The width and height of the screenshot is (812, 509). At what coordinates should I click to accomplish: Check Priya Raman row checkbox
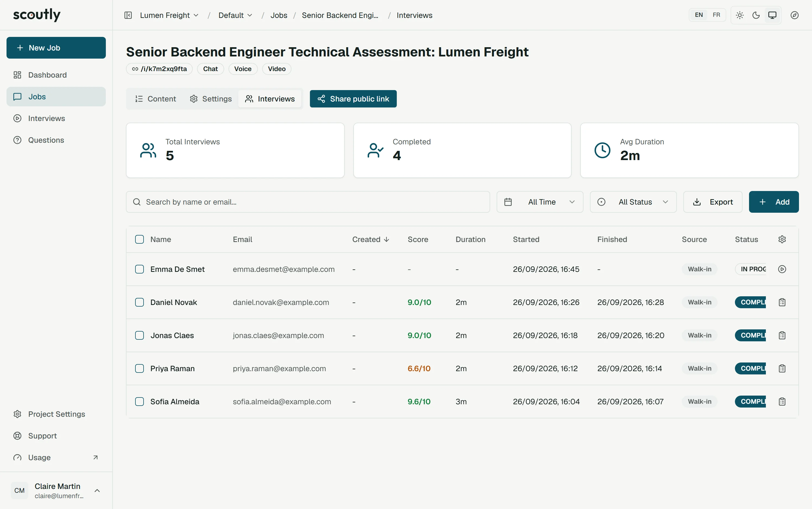pos(139,368)
